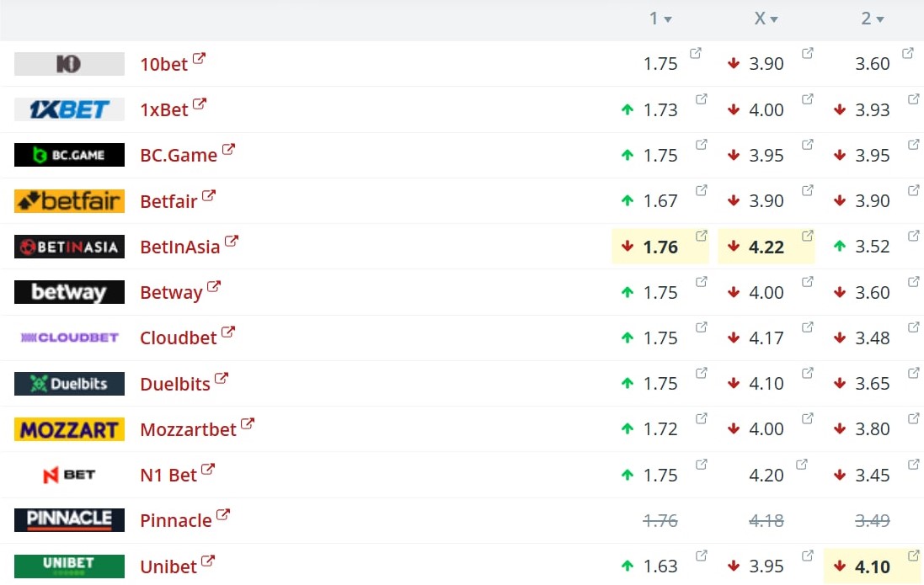The width and height of the screenshot is (924, 585).
Task: Open the Duelbits bookmaker link
Action: coord(175,384)
